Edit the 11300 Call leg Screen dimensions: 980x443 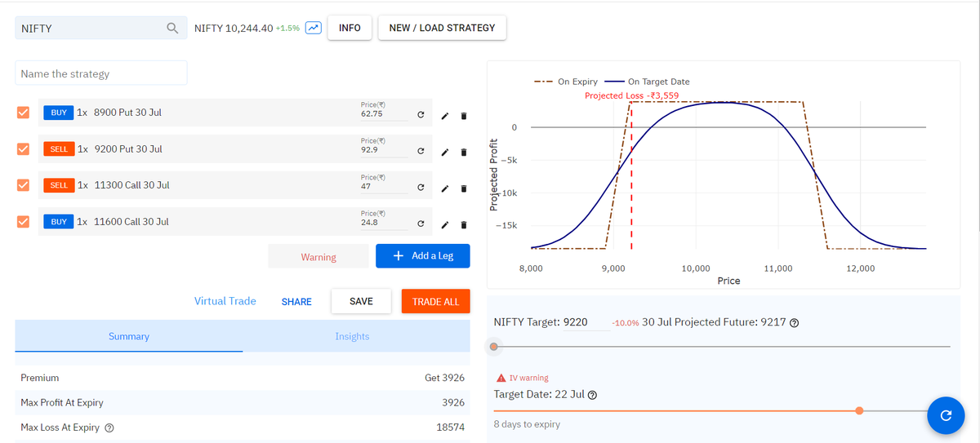444,188
